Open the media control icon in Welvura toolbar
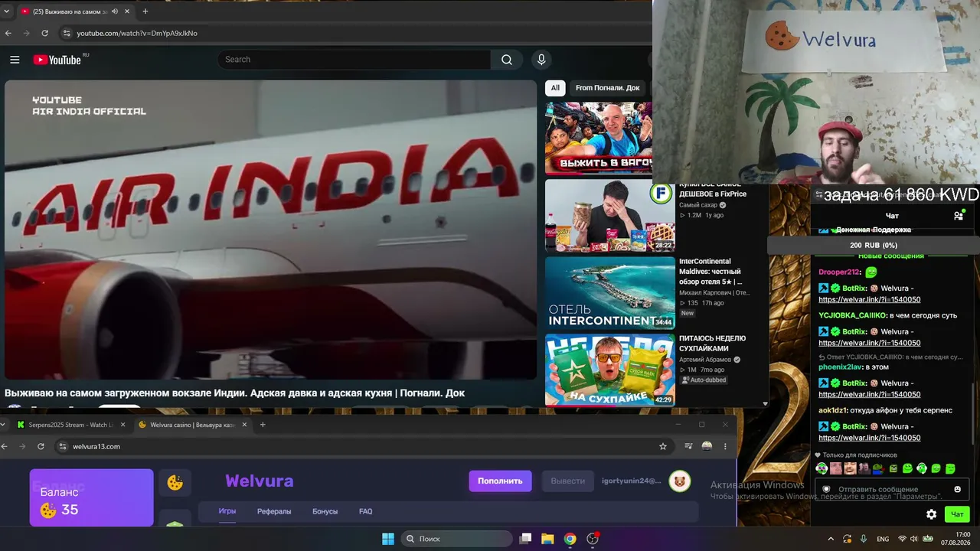Image resolution: width=980 pixels, height=551 pixels. click(688, 446)
